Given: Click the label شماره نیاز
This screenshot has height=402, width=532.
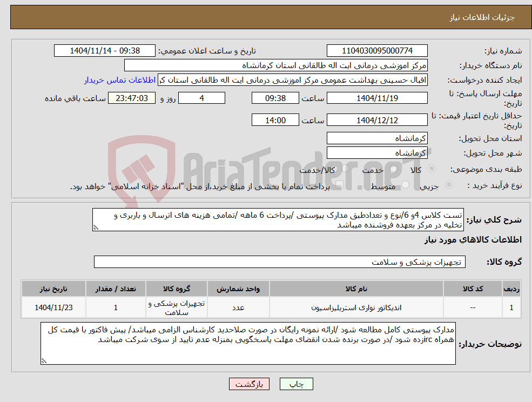Looking at the screenshot, I should (503, 51).
